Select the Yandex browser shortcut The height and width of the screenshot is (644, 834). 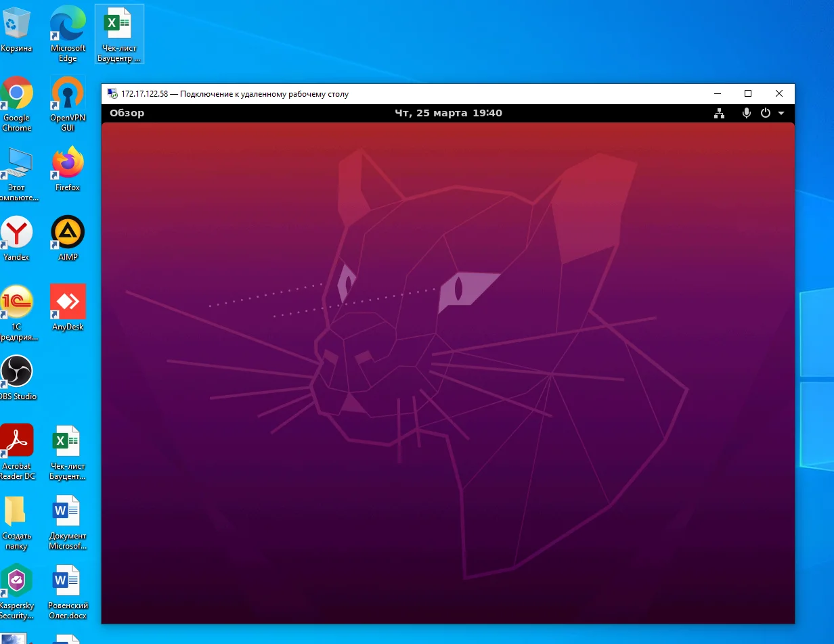point(16,234)
